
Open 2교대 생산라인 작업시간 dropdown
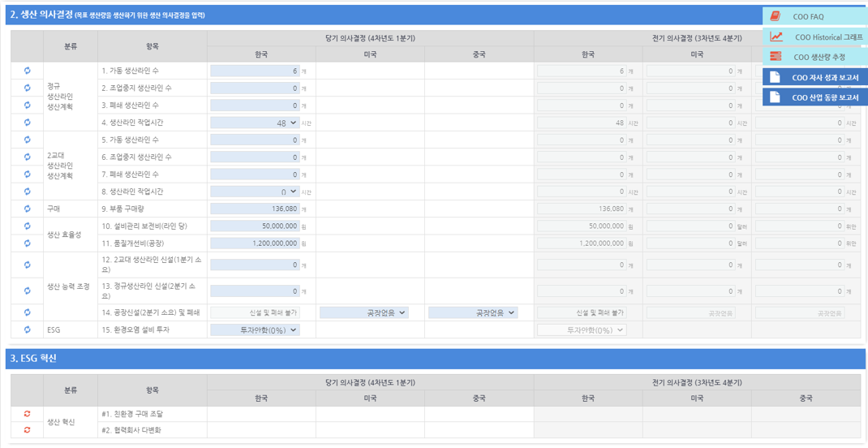[x=255, y=192]
